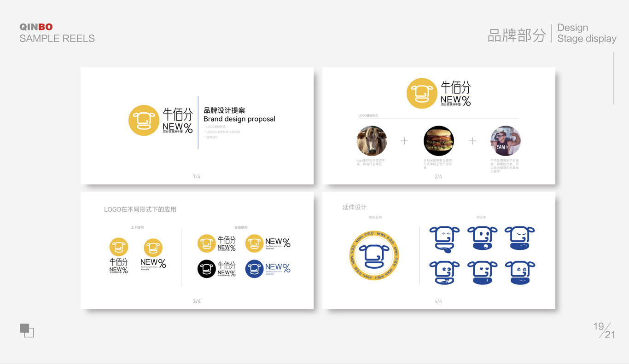Click the '延伸设计' heading on slide 4/4
The height and width of the screenshot is (364, 629).
(x=355, y=208)
